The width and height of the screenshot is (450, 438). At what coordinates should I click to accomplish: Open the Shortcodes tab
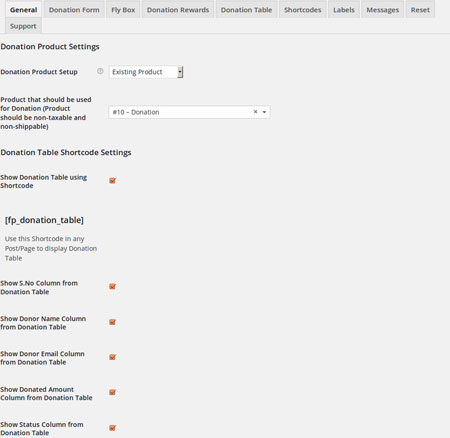coord(303,10)
